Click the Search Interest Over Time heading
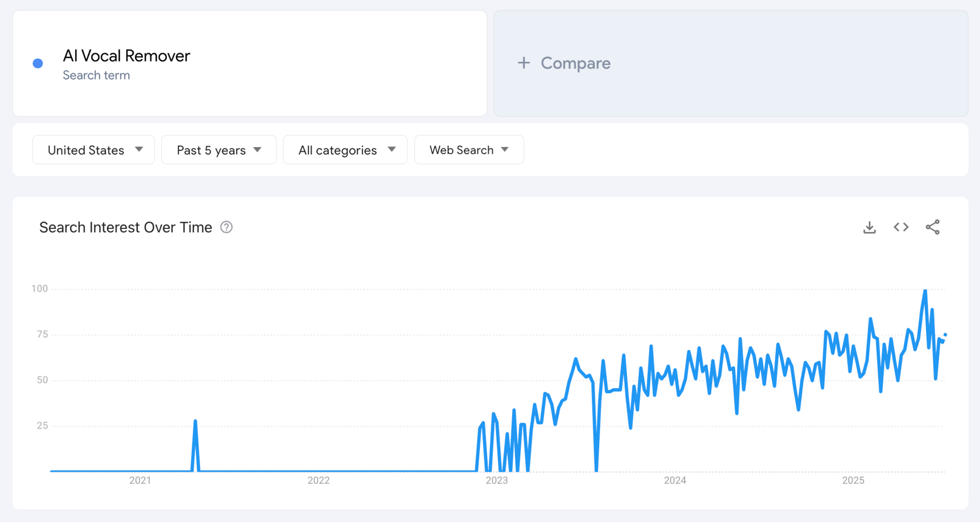This screenshot has width=980, height=522. (x=126, y=227)
